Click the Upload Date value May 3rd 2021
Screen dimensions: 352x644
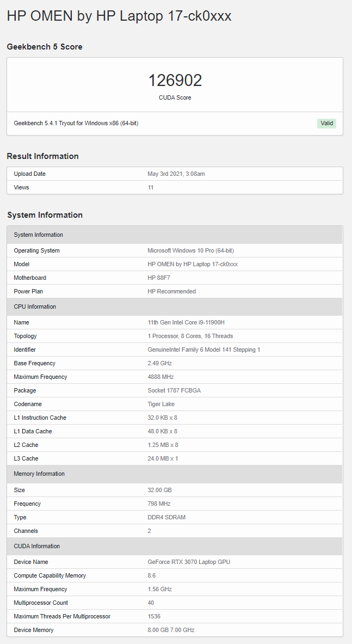coord(176,174)
